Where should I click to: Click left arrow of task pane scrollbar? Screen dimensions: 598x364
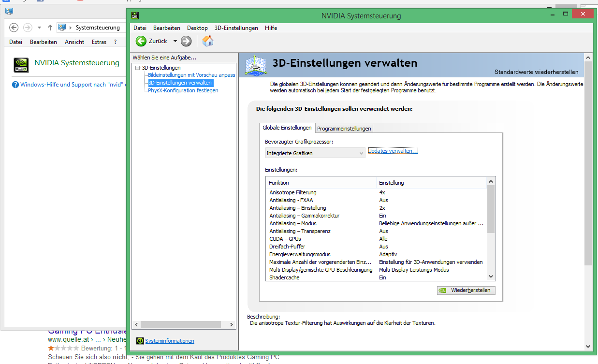(136, 324)
